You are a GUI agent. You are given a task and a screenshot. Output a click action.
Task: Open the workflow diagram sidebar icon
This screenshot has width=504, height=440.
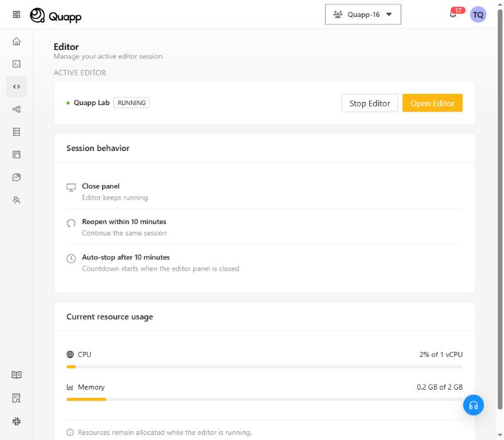coord(16,109)
